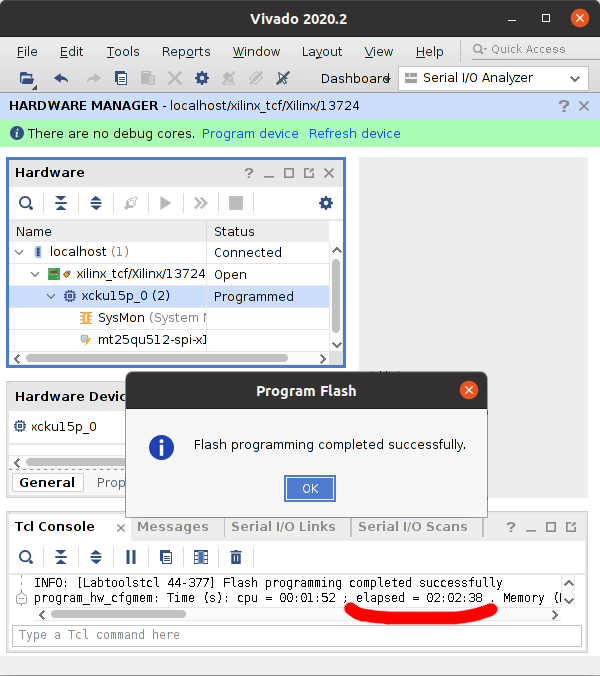
Task: Click the Dashboard button
Action: (x=356, y=78)
